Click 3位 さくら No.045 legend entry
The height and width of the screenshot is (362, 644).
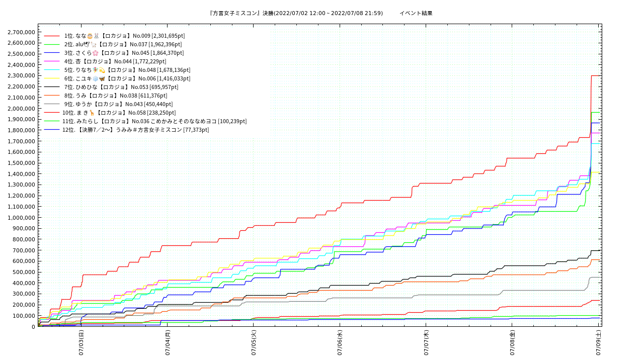(x=124, y=53)
